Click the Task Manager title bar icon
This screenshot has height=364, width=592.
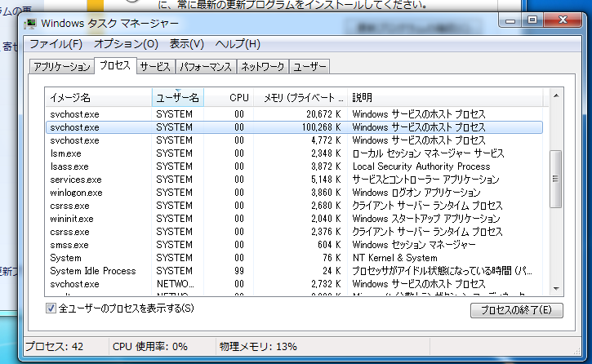[30, 24]
